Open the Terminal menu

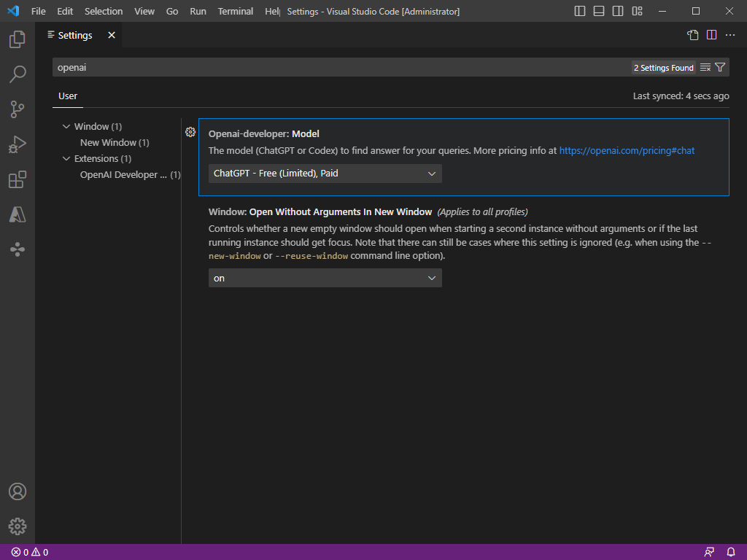coord(236,11)
